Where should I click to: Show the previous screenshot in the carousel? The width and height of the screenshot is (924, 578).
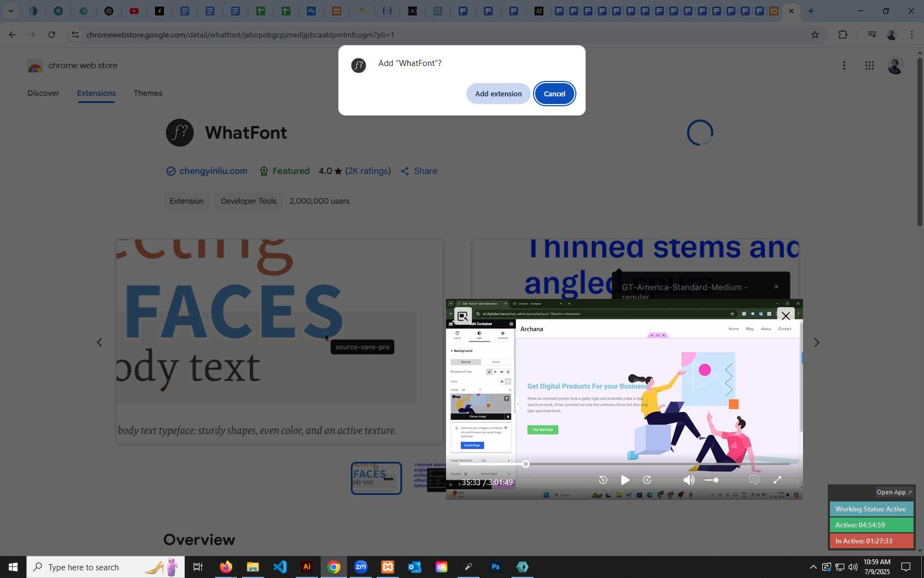click(100, 342)
